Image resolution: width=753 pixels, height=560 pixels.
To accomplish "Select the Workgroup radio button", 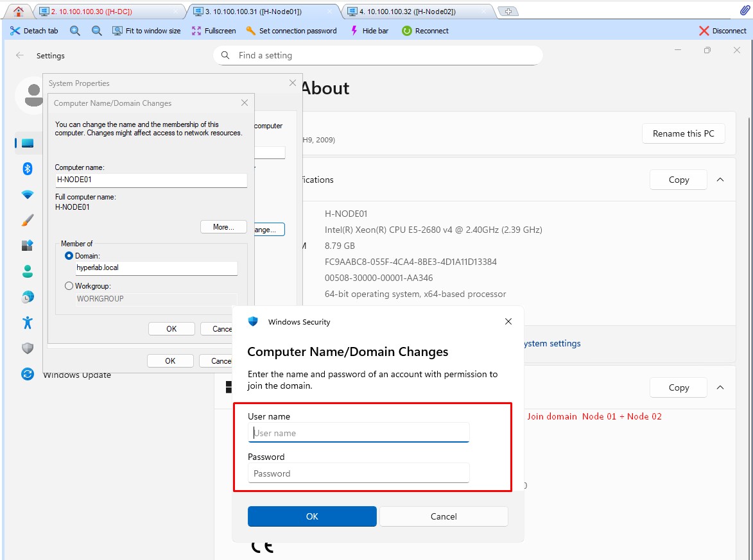I will (x=69, y=286).
